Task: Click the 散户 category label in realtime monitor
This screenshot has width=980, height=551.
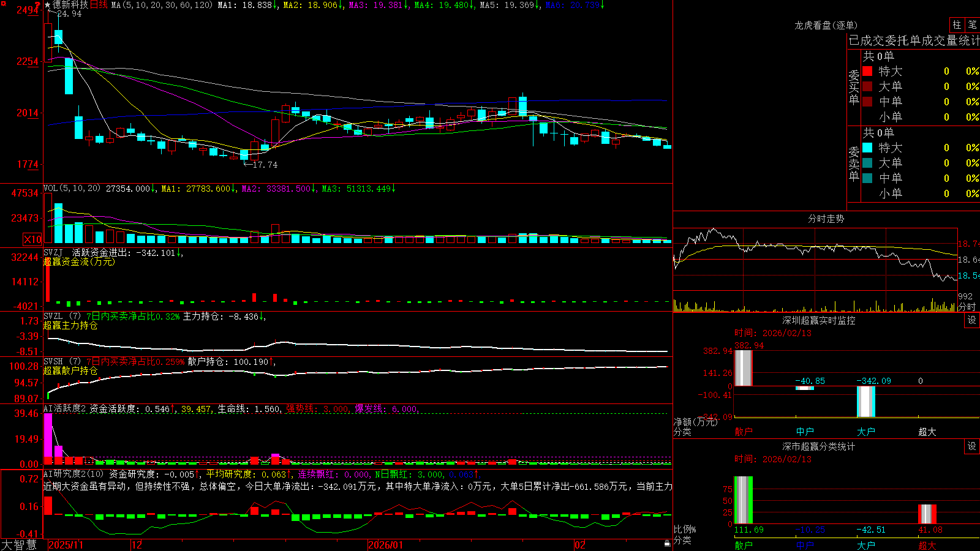Action: click(x=743, y=432)
